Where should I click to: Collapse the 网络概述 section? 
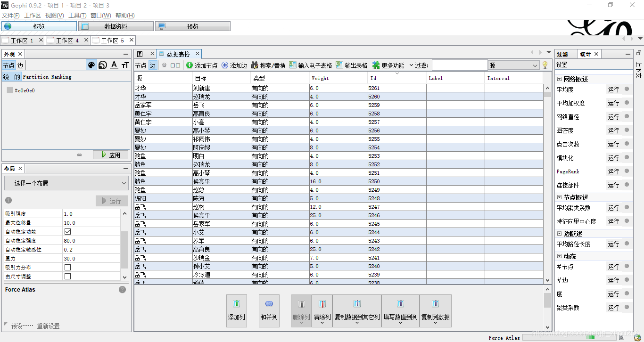click(x=560, y=79)
